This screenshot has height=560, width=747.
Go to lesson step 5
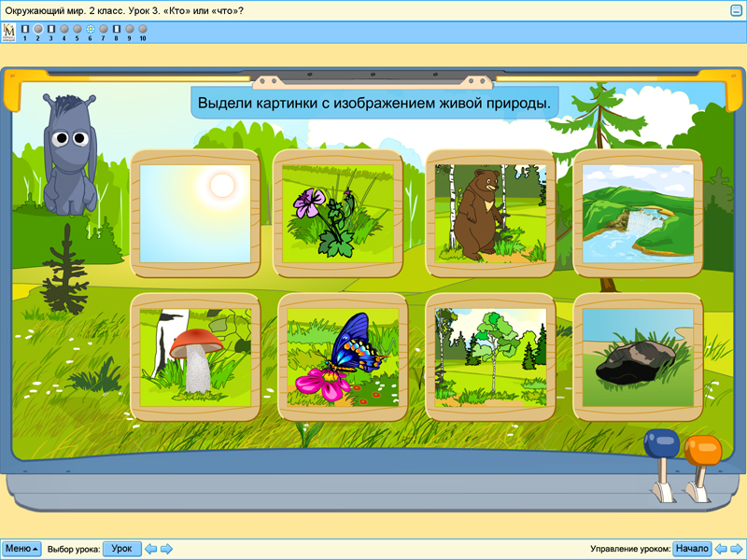pos(78,29)
